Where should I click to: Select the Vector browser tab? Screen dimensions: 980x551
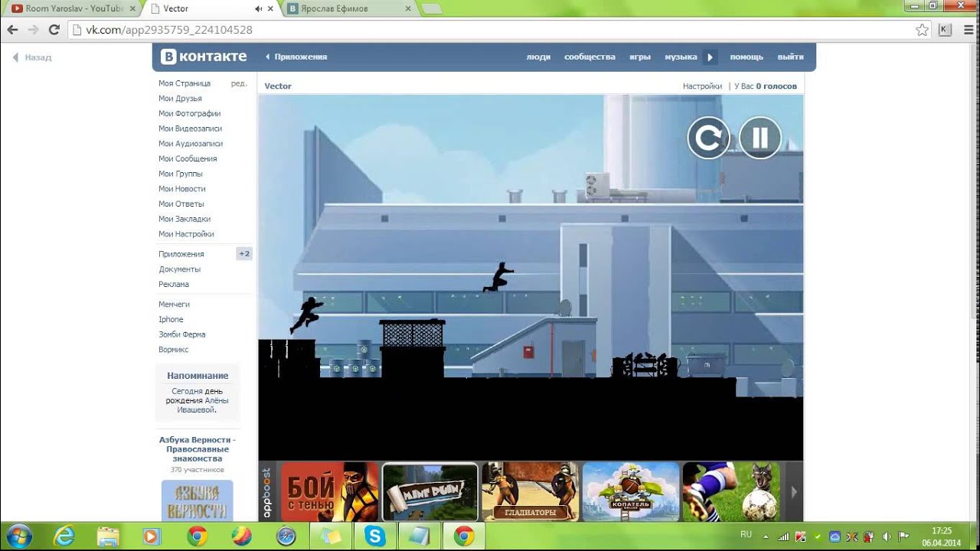click(x=211, y=8)
